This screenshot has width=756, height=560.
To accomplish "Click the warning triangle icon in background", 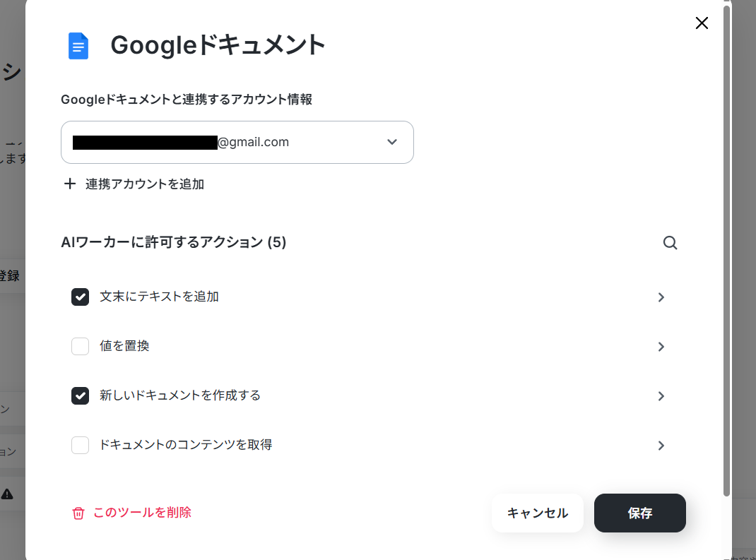I will [x=7, y=494].
